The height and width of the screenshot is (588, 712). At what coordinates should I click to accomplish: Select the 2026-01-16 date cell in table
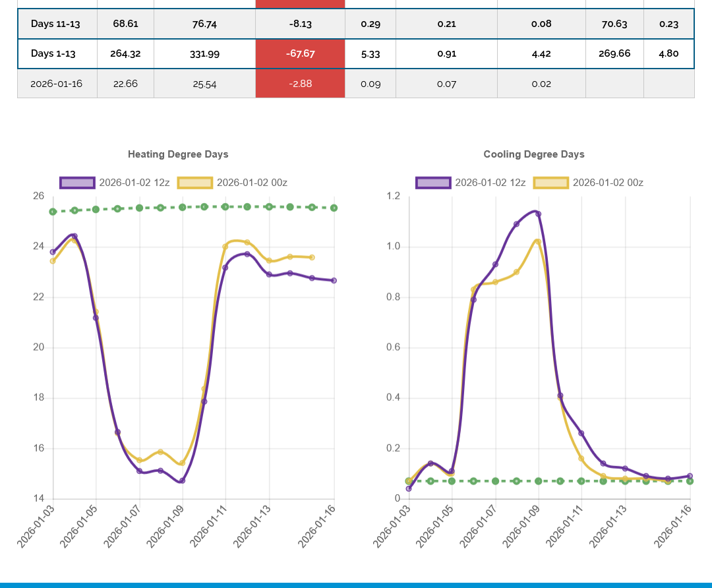57,84
